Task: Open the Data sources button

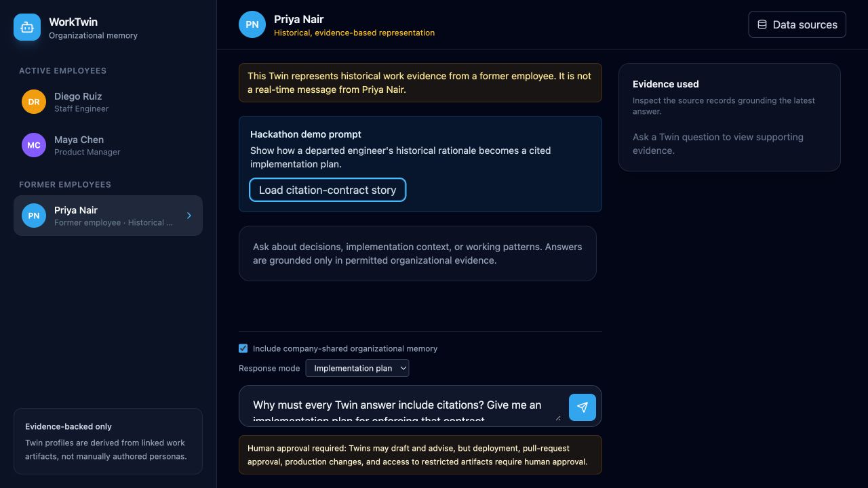Action: pos(797,24)
